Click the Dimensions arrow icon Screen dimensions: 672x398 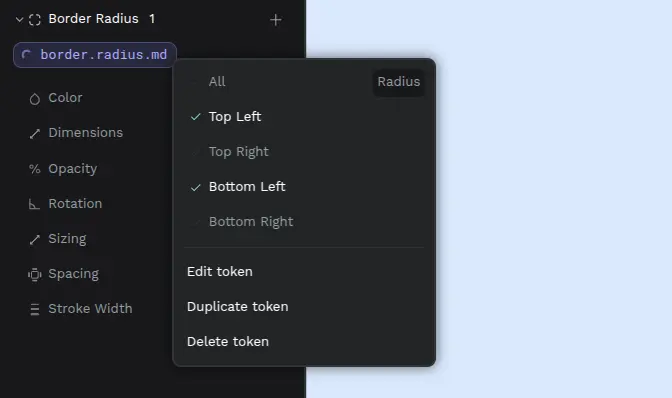[x=35, y=134]
